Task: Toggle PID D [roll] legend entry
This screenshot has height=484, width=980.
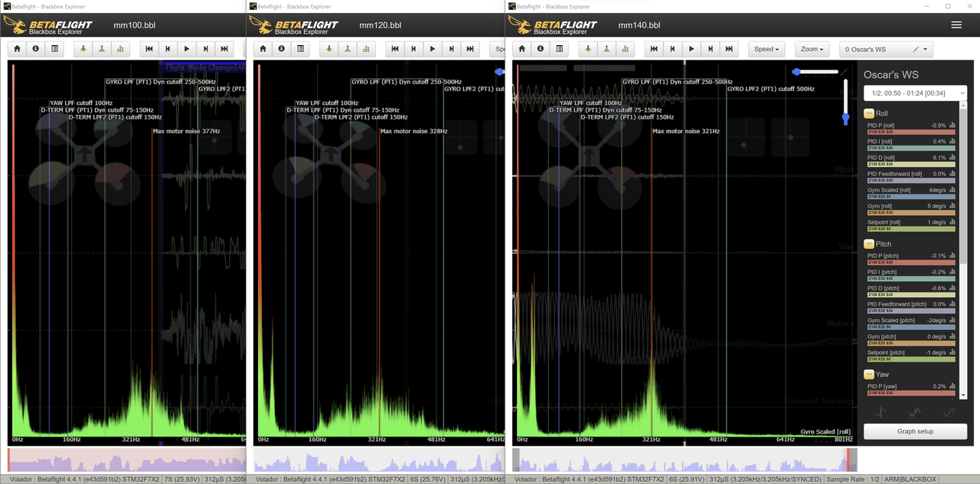Action: pyautogui.click(x=911, y=160)
